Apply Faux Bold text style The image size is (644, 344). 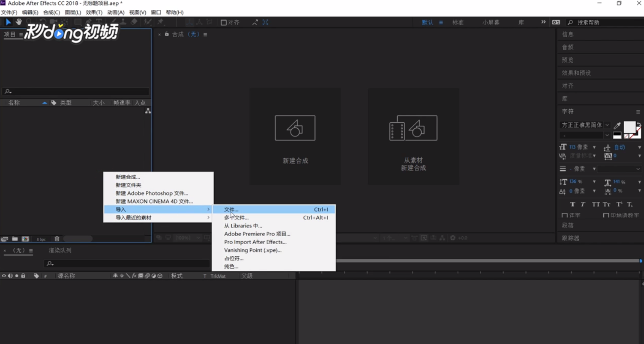click(x=572, y=205)
